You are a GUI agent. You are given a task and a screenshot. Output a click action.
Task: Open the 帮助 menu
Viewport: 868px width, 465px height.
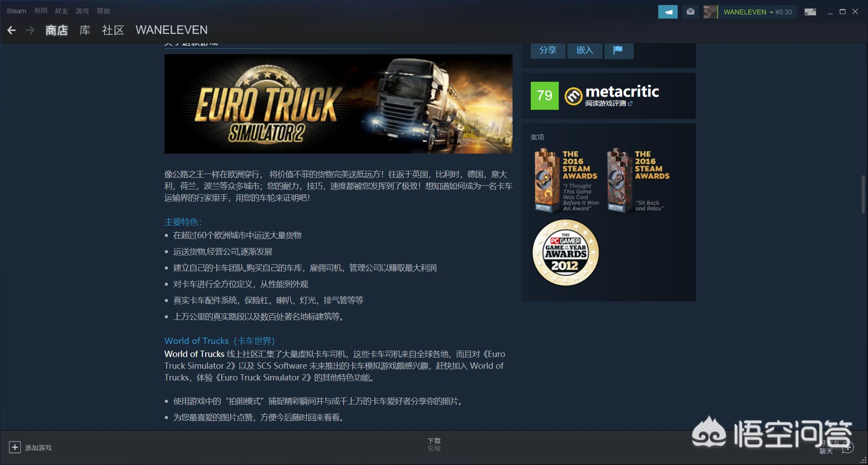pos(104,11)
